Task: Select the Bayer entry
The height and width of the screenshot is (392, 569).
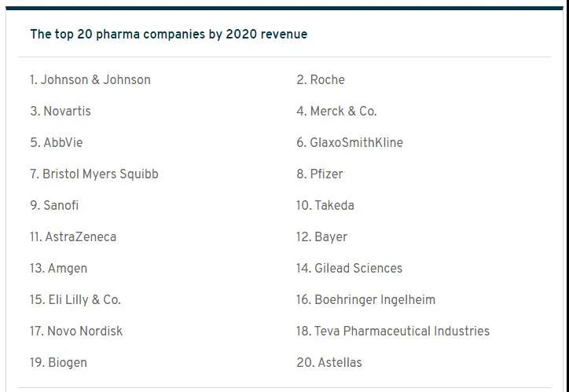Action: (321, 236)
